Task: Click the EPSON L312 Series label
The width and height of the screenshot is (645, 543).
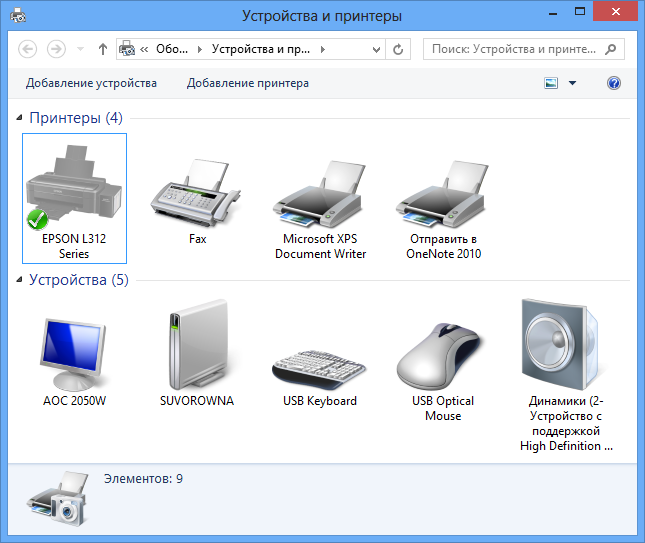Action: (74, 246)
